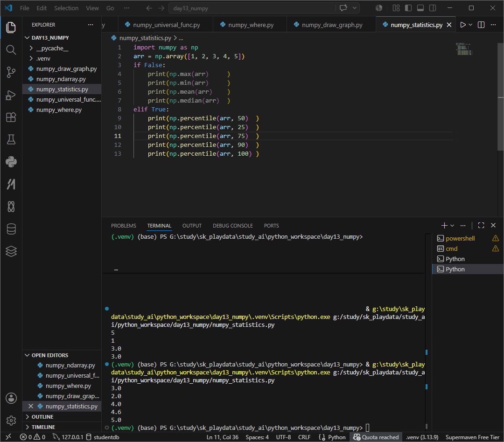Open the Selection menu
Screen dimensions: 504x442
point(66,8)
